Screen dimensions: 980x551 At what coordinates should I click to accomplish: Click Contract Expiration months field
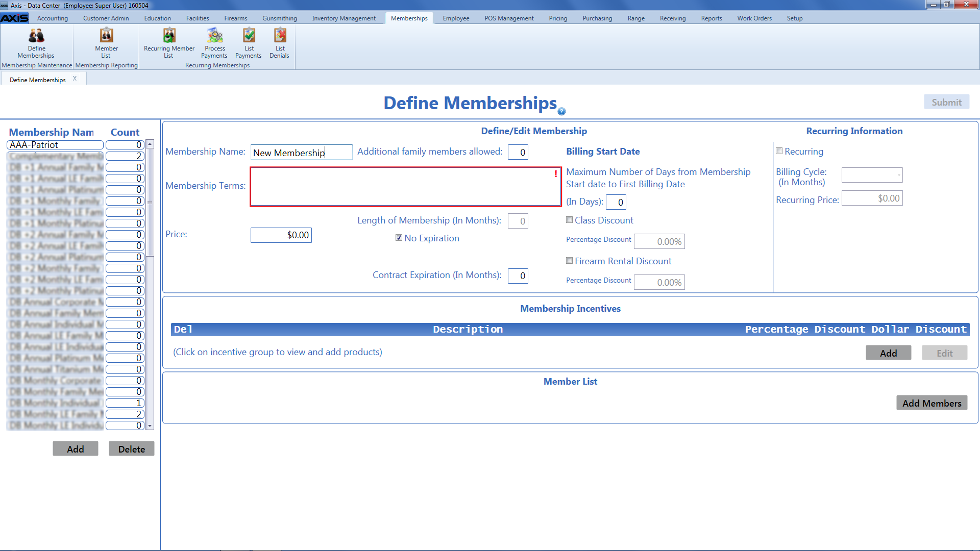pyautogui.click(x=518, y=276)
